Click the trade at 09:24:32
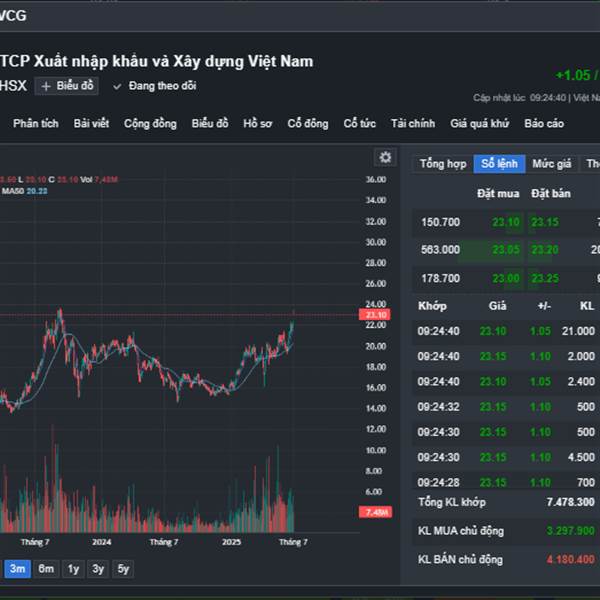Viewport: 600px width, 600px height. pyautogui.click(x=438, y=407)
